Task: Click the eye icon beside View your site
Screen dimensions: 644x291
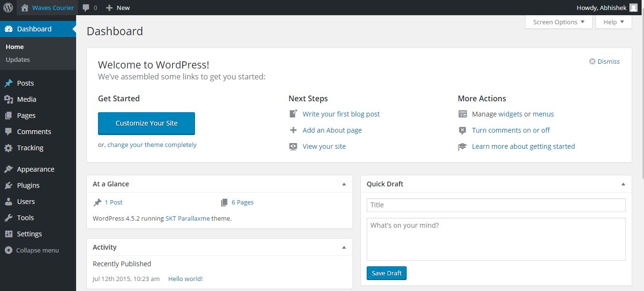Action: (x=293, y=146)
